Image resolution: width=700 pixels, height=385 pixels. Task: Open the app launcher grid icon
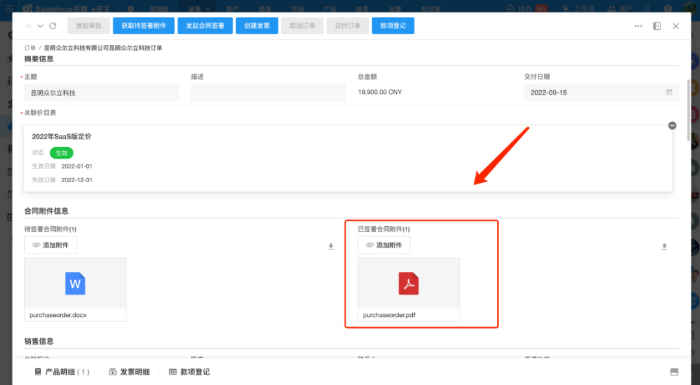coord(9,8)
